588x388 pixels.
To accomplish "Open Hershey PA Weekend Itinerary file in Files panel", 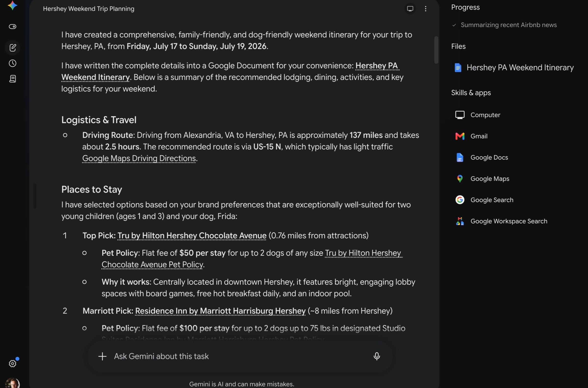I will point(514,68).
